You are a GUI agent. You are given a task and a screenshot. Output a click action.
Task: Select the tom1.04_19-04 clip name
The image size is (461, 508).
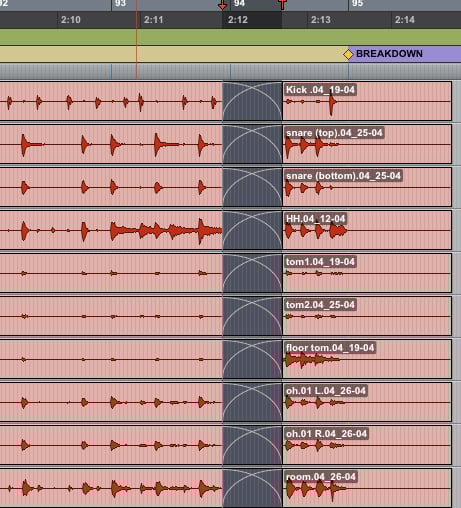(x=320, y=262)
